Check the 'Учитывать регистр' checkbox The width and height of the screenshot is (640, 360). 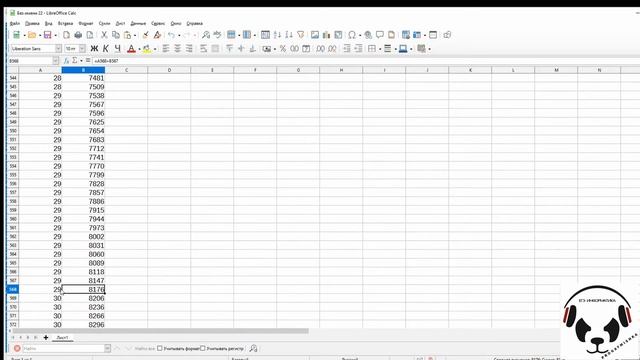[202, 348]
